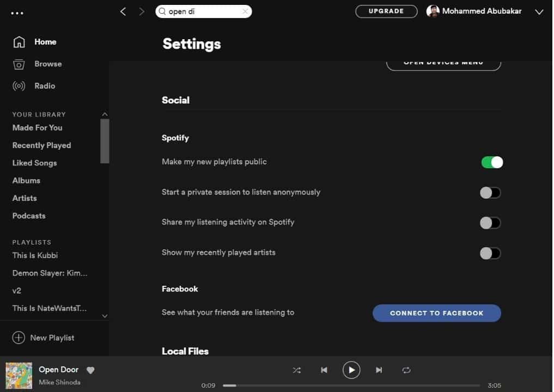
Task: Open Browse in the sidebar
Action: [48, 64]
